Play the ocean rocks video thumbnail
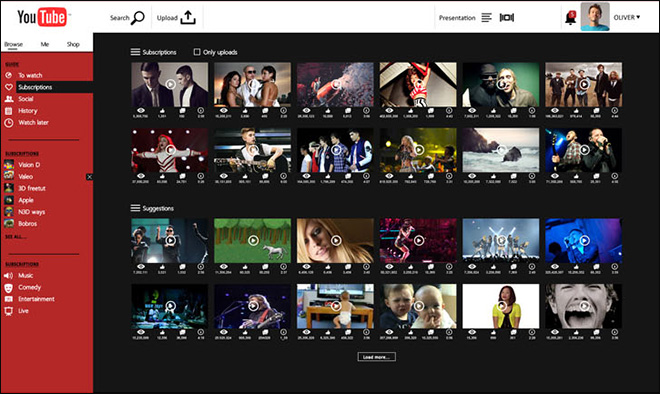This screenshot has height=394, width=660. pyautogui.click(x=500, y=150)
